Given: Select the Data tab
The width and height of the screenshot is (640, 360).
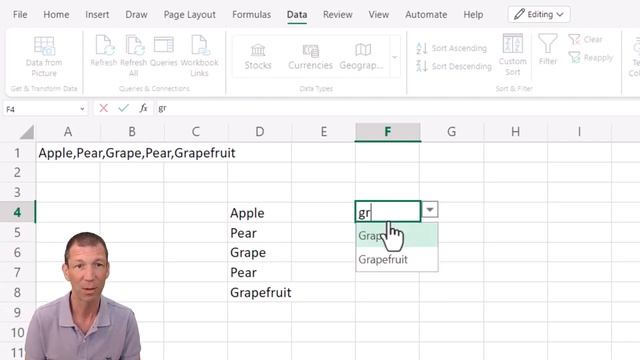Looking at the screenshot, I should coord(297,15).
